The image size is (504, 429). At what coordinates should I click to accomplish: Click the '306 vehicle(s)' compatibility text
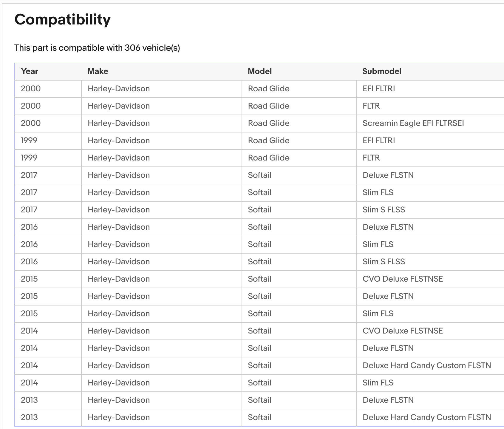click(x=152, y=48)
